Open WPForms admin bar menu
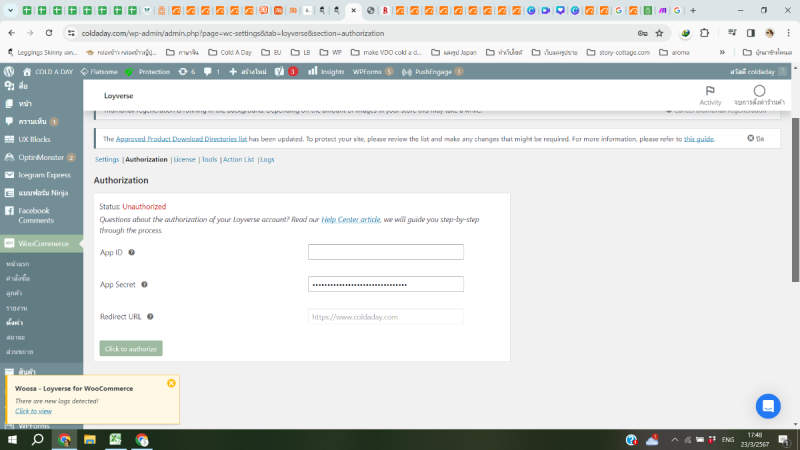 click(373, 71)
